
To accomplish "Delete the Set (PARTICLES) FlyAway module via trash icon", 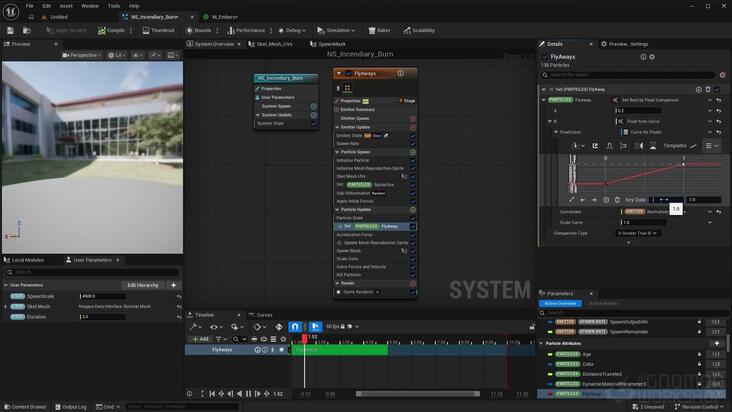I will pyautogui.click(x=708, y=89).
